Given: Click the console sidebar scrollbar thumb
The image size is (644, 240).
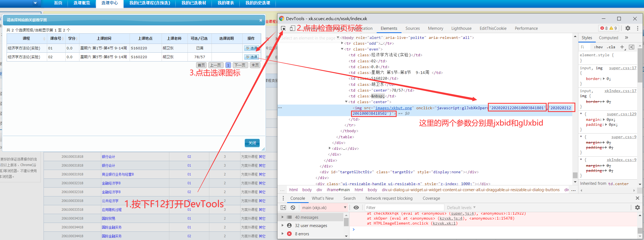Looking at the screenshot, I should click(x=346, y=222).
